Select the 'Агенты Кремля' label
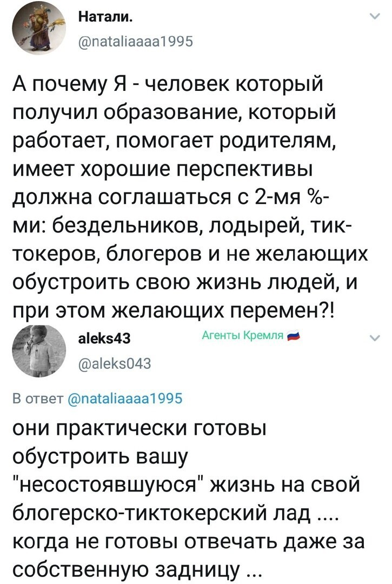Screen dimensions: 392x584 point(243,335)
